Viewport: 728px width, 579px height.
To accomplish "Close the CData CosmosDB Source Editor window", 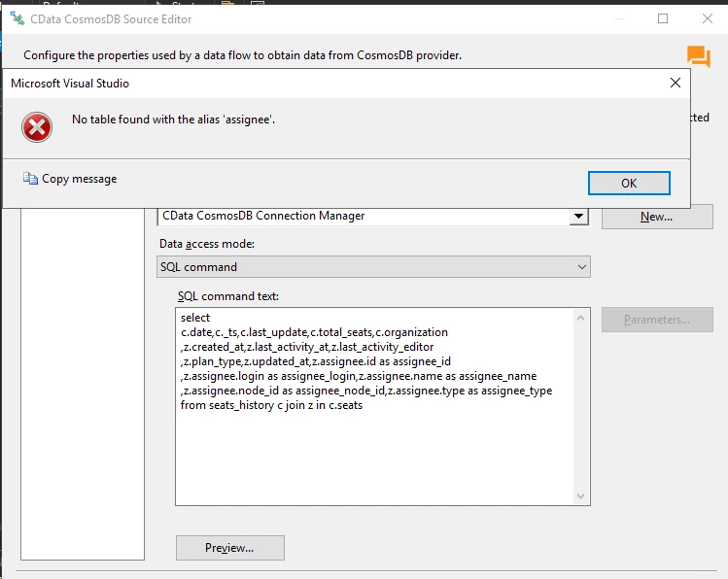I will (708, 18).
